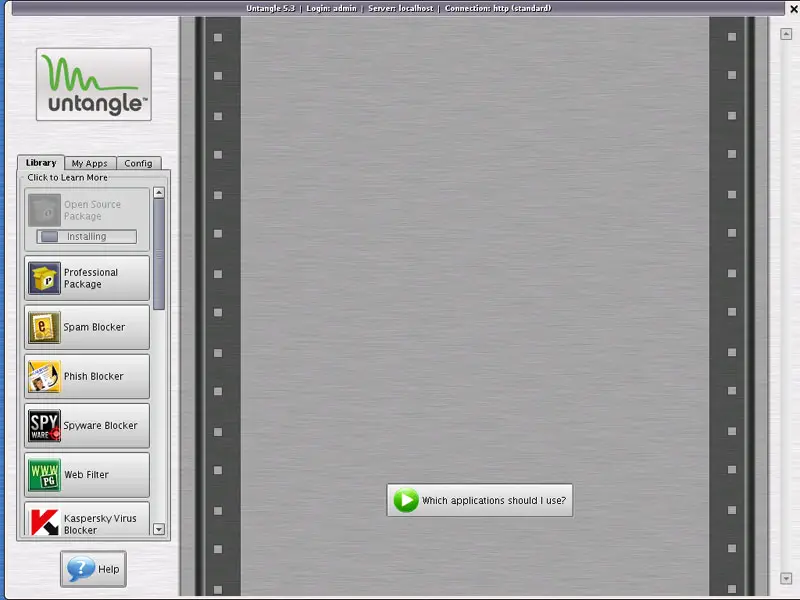The width and height of the screenshot is (800, 600).
Task: Click the Web Filter label
Action: (86, 474)
